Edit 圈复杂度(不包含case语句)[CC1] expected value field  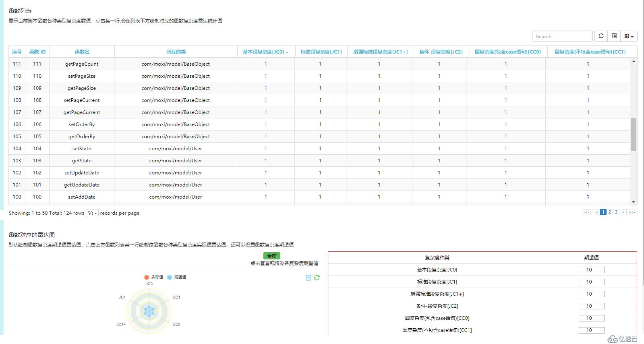point(591,330)
